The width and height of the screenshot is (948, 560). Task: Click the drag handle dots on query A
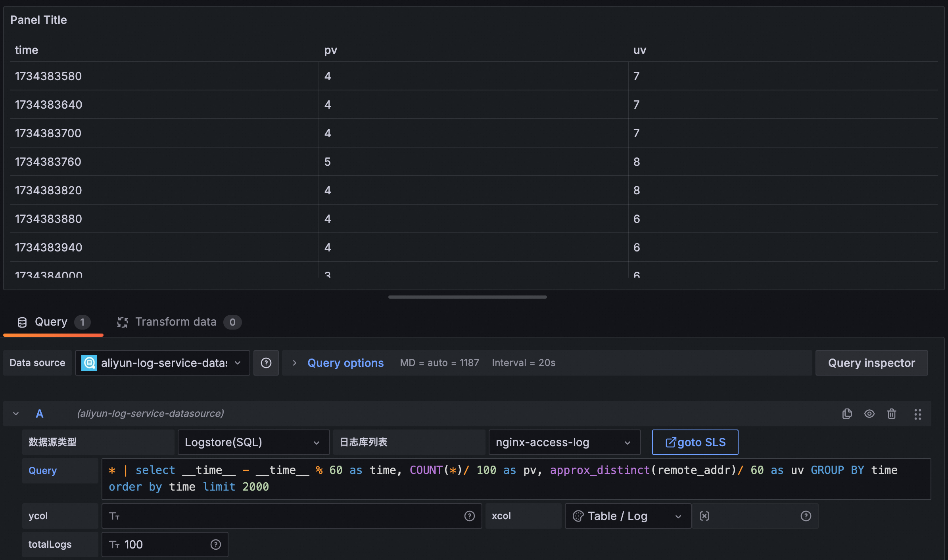(x=917, y=414)
